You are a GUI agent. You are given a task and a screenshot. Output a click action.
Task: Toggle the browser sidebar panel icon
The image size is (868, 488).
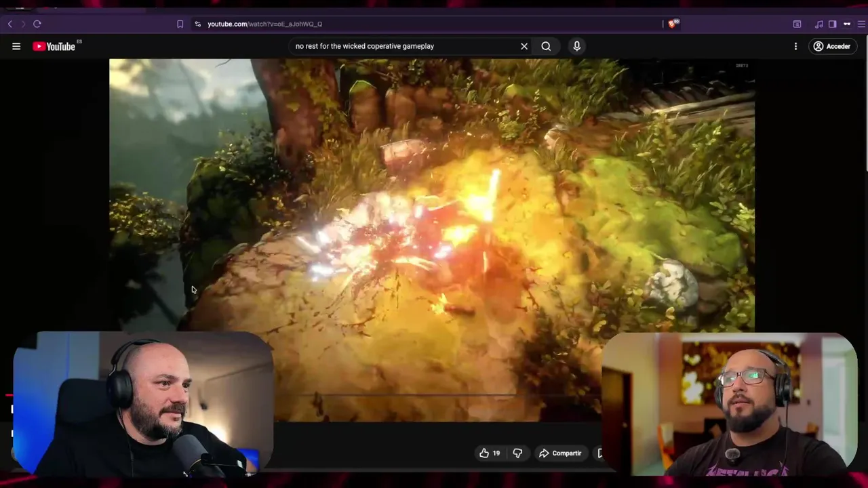coord(832,24)
